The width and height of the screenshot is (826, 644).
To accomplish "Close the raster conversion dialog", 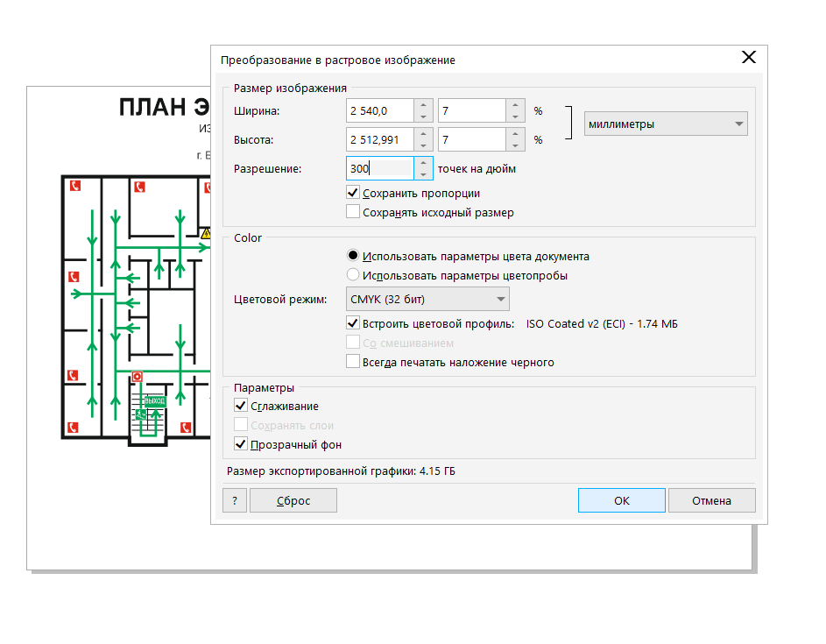I will tap(749, 58).
